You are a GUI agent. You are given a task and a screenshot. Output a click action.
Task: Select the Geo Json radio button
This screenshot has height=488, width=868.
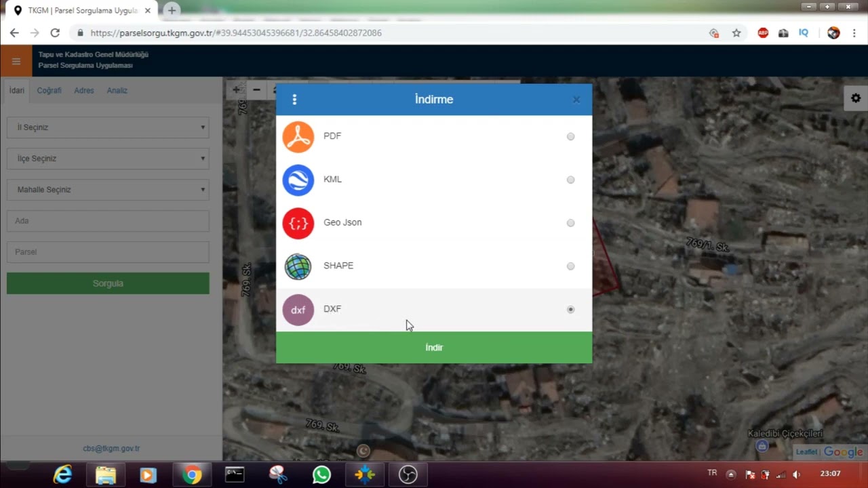pos(570,223)
